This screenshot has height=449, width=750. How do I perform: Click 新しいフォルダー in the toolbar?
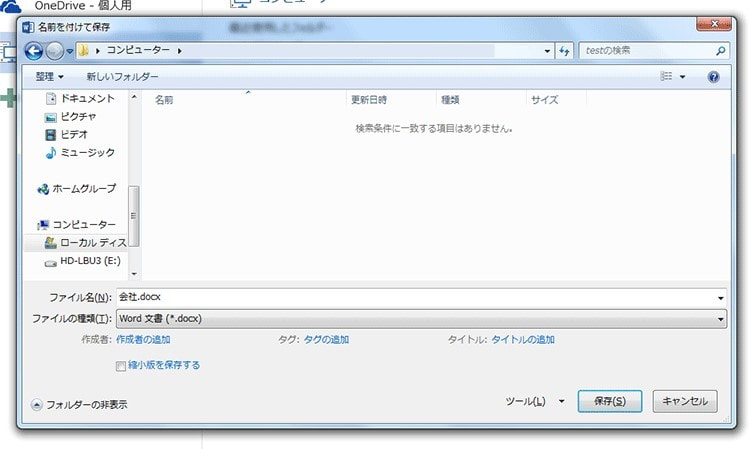click(x=122, y=76)
